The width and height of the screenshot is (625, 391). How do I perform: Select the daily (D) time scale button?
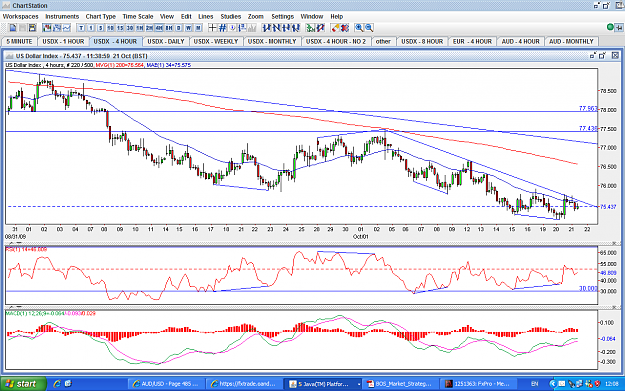179,28
